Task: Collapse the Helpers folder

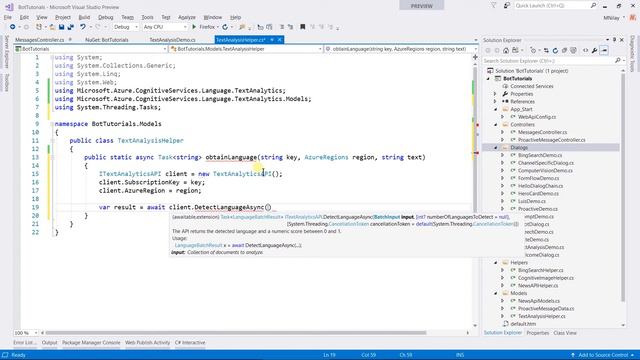Action: coord(496,262)
